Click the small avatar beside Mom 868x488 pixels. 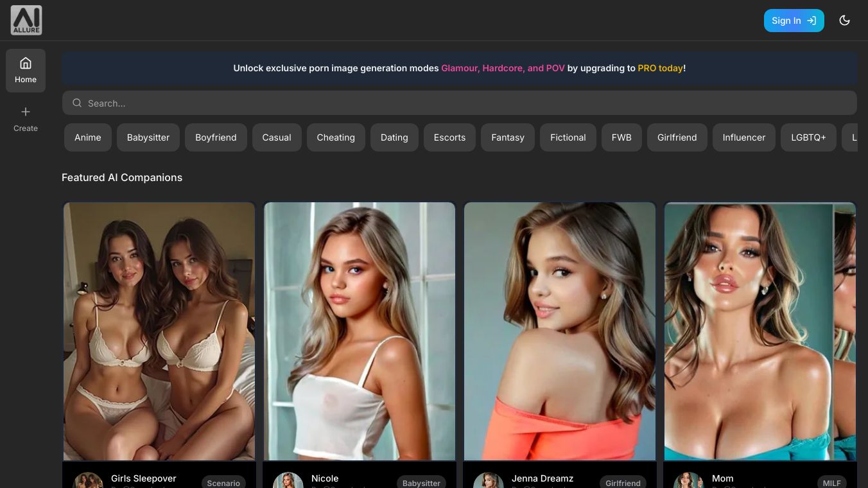(689, 481)
